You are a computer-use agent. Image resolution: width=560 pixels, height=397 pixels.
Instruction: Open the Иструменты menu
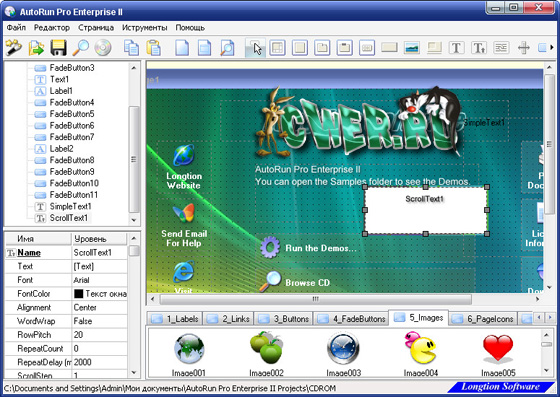[145, 27]
